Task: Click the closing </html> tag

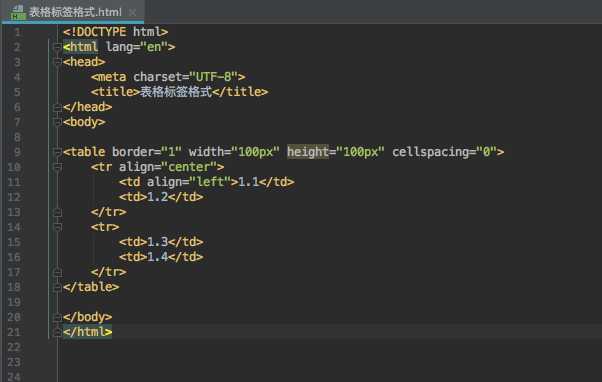Action: pos(88,332)
